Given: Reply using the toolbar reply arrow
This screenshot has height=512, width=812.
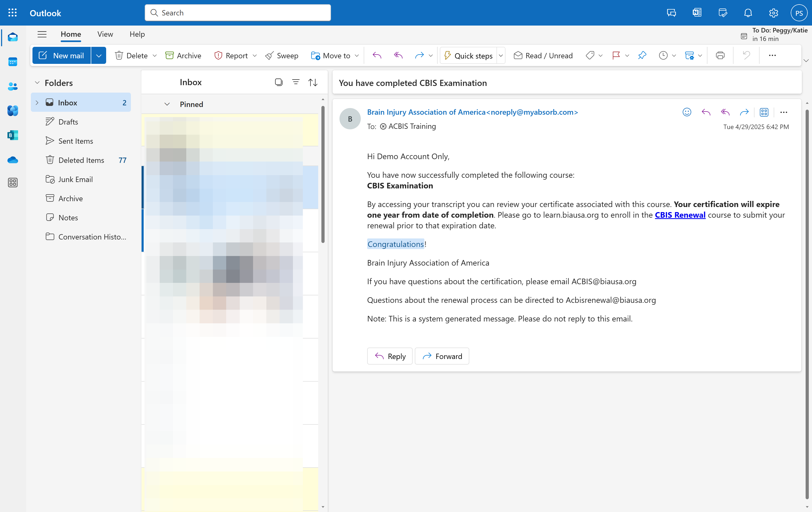Looking at the screenshot, I should 377,55.
